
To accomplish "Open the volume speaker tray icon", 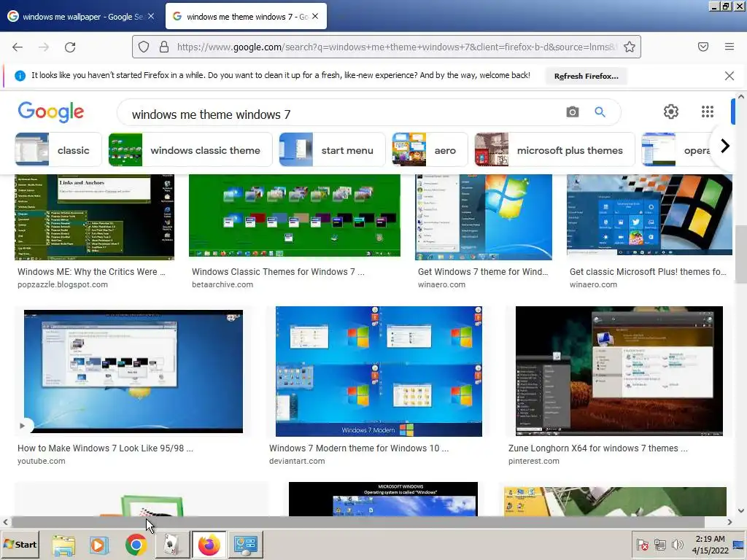I will coord(677,545).
